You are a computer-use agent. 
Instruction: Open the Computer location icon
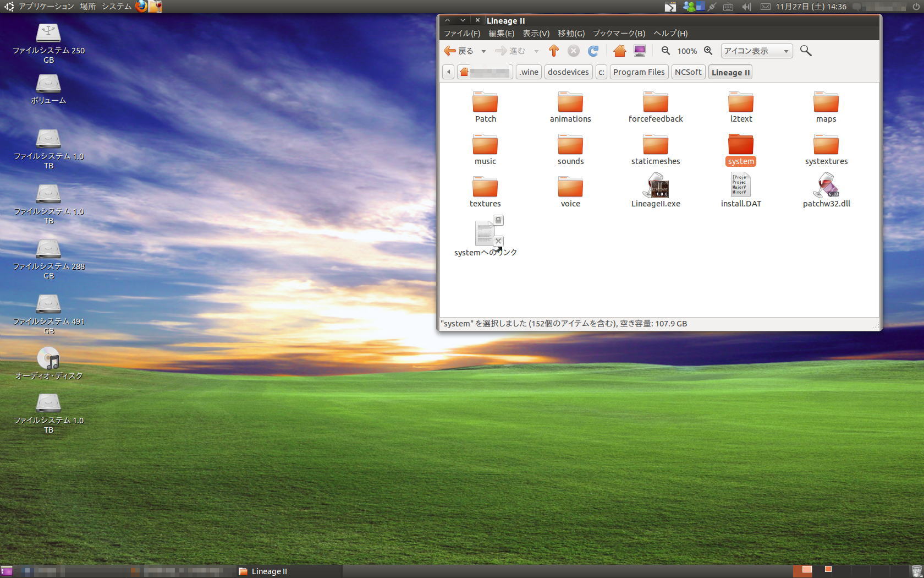pos(639,51)
